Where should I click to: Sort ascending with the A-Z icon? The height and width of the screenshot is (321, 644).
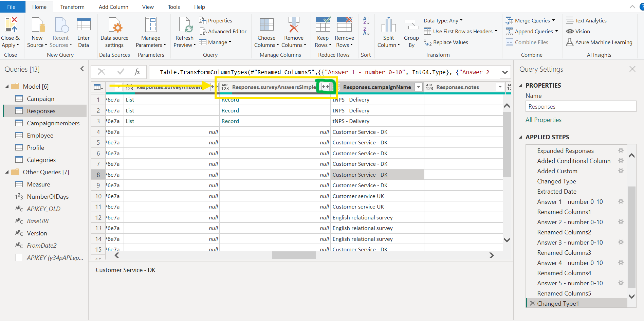366,21
